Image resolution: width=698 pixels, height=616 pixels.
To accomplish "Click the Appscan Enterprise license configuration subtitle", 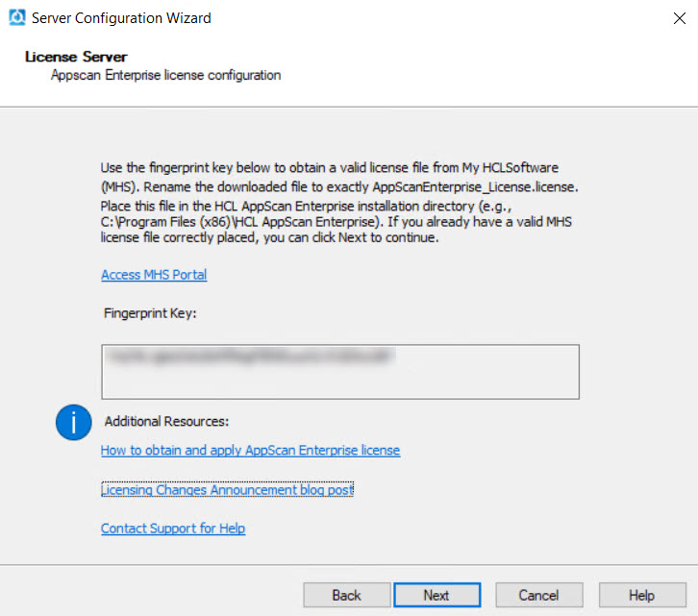I will click(x=165, y=75).
